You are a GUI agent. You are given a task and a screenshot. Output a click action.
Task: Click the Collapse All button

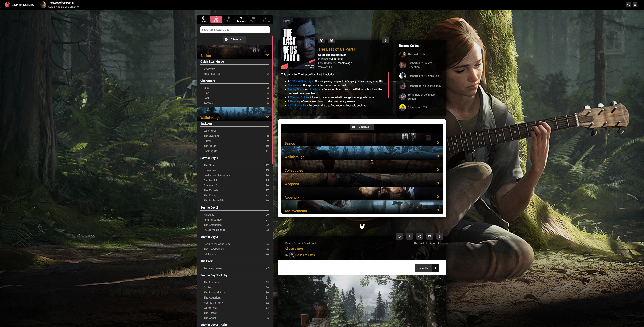click(x=234, y=39)
